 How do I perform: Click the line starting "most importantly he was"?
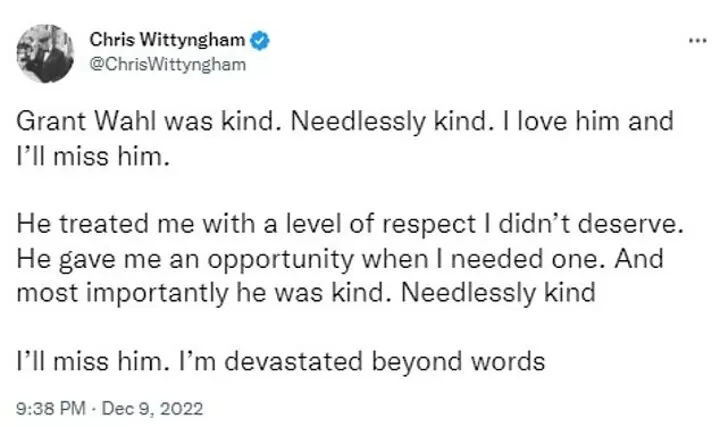pos(306,293)
